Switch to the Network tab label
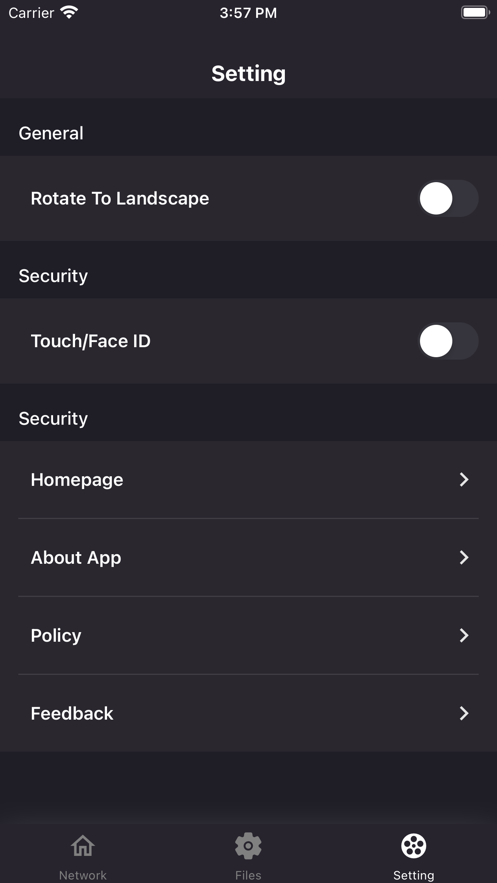The width and height of the screenshot is (497, 883). coord(83,875)
